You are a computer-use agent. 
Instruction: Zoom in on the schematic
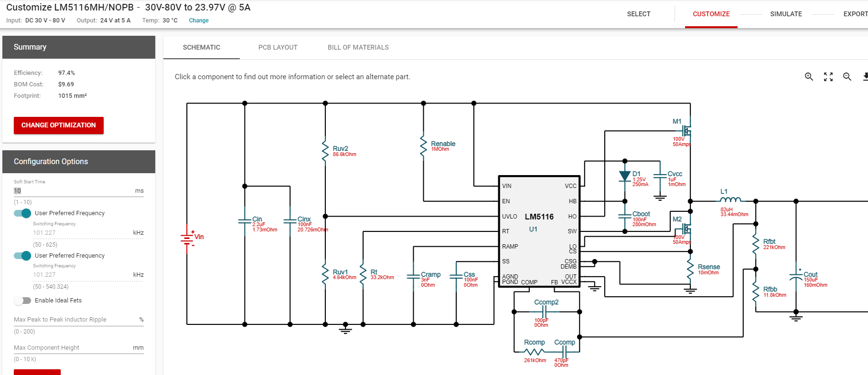click(809, 77)
